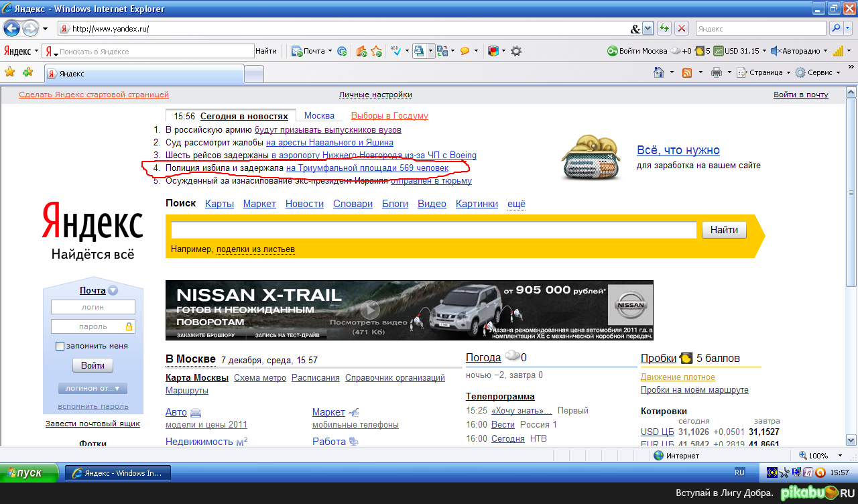Click the toolbar weather cloud +0 indicator
Screen dimensions: 858x504
point(681,51)
